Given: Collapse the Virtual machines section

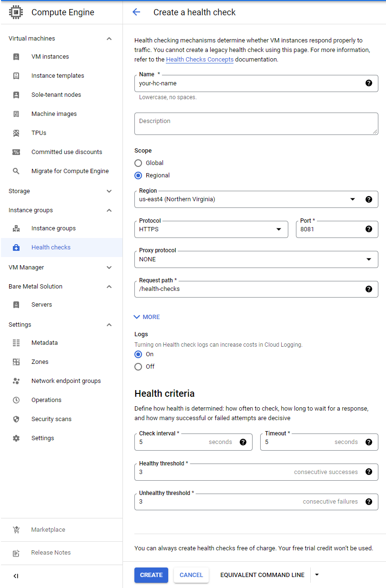Looking at the screenshot, I should tap(109, 39).
